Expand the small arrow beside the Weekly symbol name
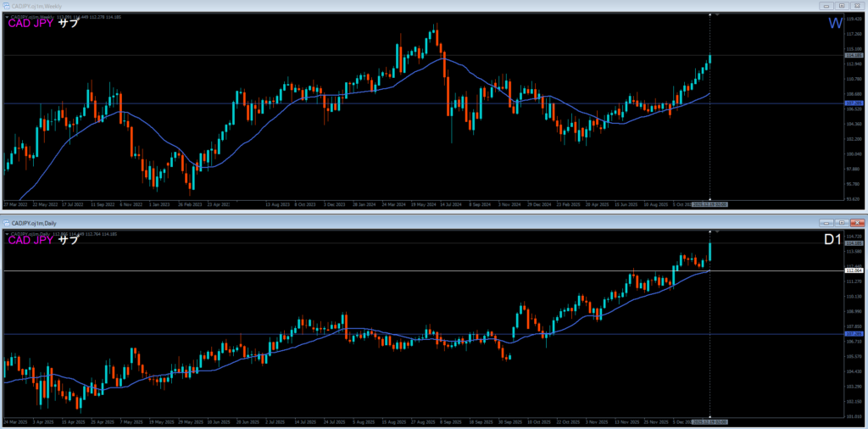868x429 pixels. (7, 15)
